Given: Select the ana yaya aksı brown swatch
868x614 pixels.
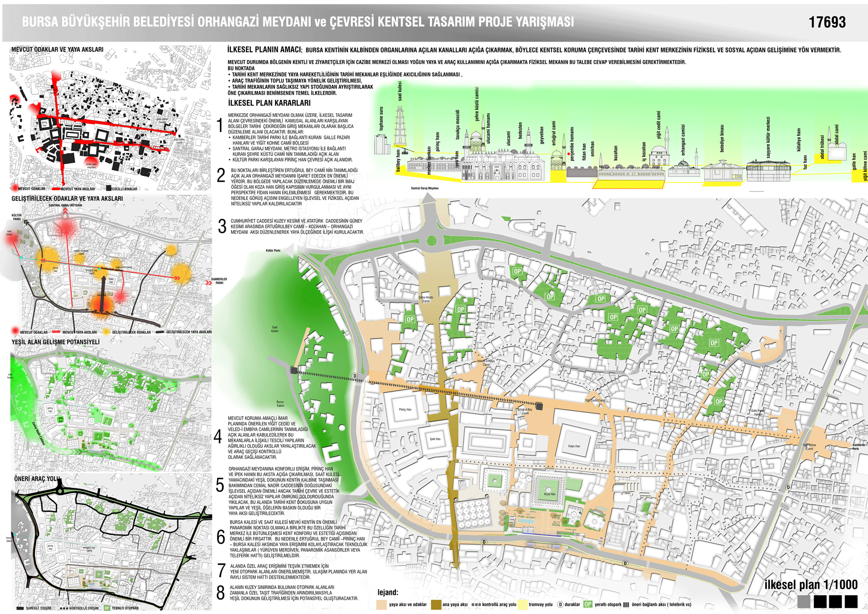Looking at the screenshot, I should [x=436, y=604].
